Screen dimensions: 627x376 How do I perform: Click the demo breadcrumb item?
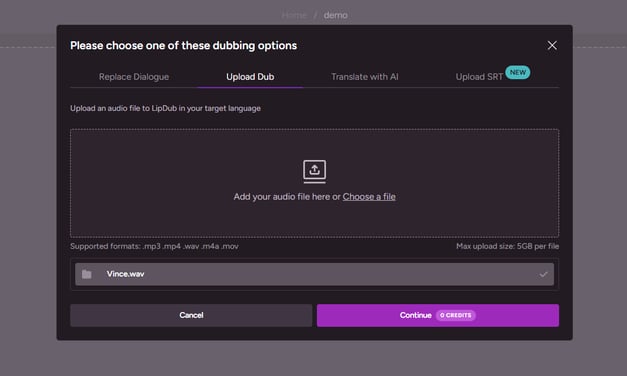pos(335,15)
